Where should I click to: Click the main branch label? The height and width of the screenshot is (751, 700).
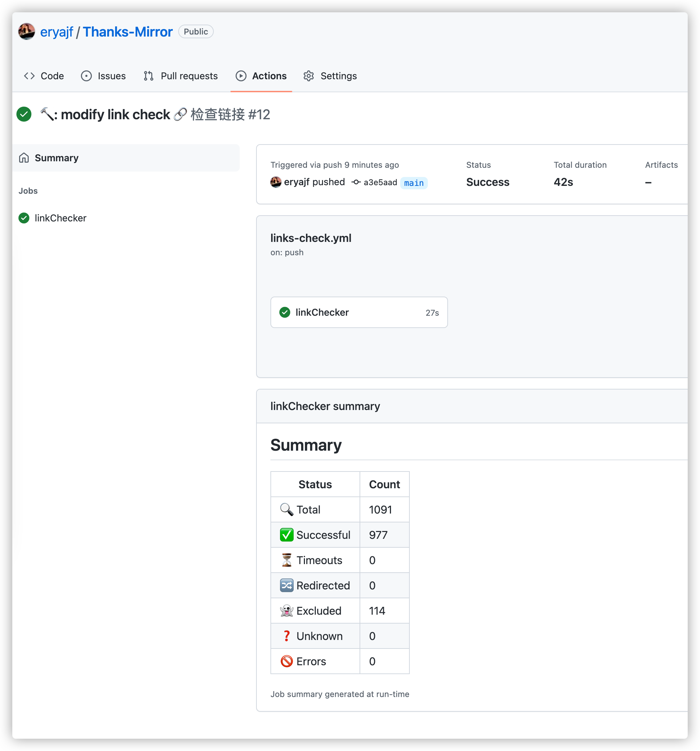(414, 183)
